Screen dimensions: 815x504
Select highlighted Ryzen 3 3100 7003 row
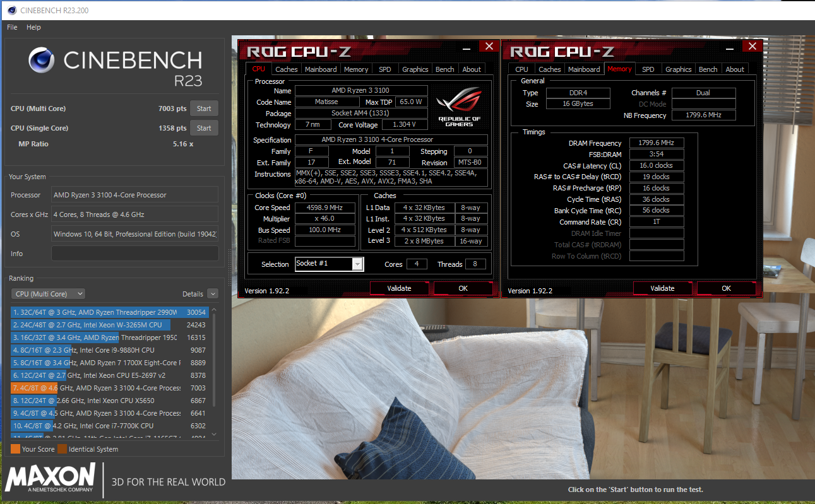(x=109, y=388)
